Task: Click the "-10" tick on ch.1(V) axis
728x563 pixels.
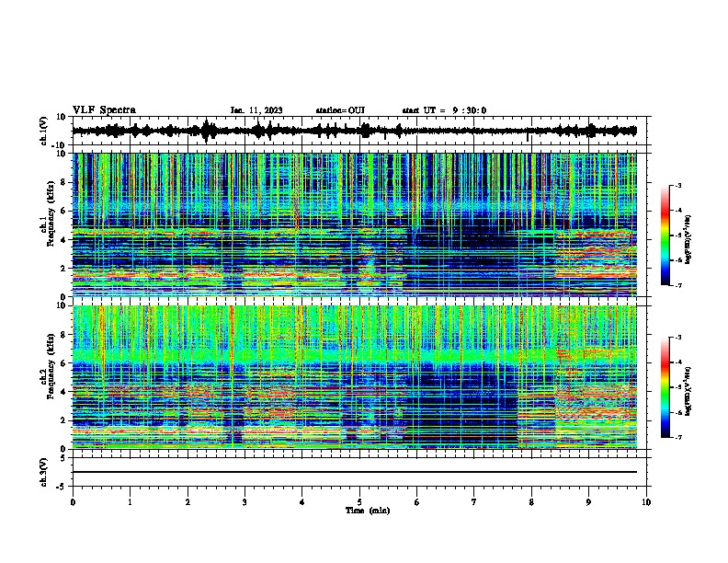Action: (60, 145)
